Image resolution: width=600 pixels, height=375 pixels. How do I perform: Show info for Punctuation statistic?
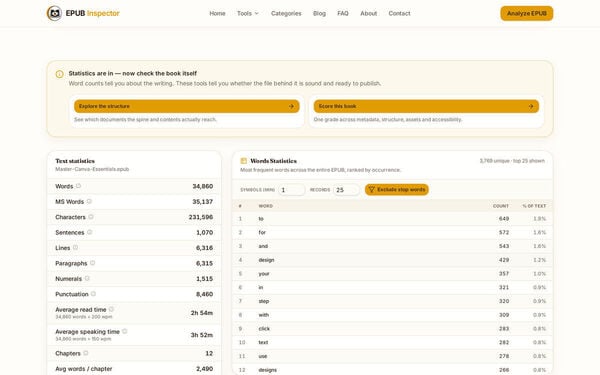[x=93, y=294]
